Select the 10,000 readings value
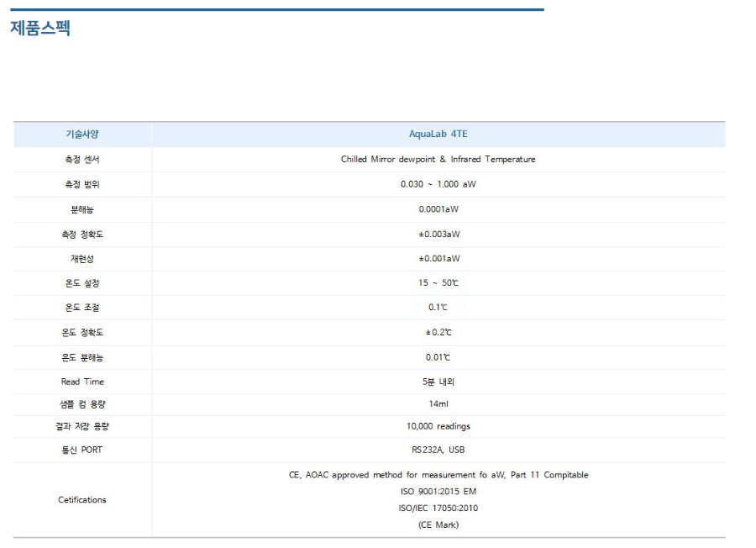756x548 pixels. 438,426
